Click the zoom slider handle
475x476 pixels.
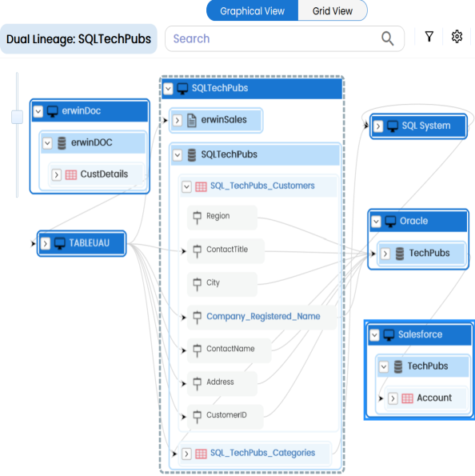[17, 117]
